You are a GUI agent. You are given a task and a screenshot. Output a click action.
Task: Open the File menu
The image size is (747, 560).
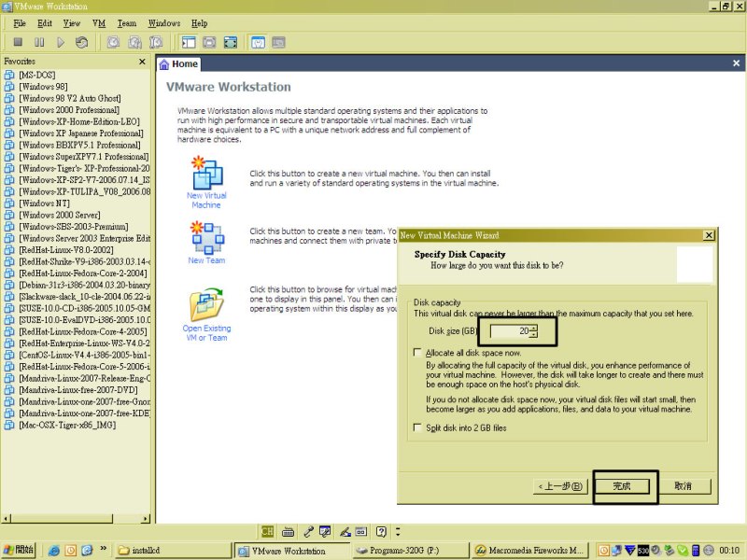[20, 22]
